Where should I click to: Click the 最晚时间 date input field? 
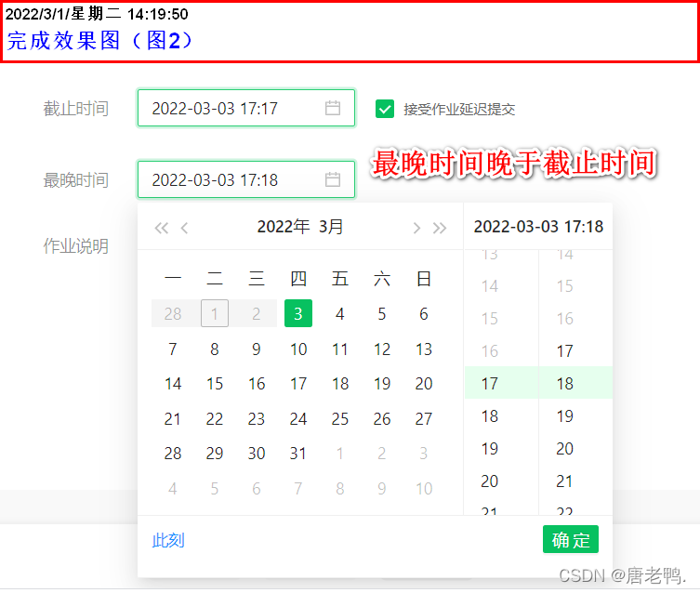[246, 179]
